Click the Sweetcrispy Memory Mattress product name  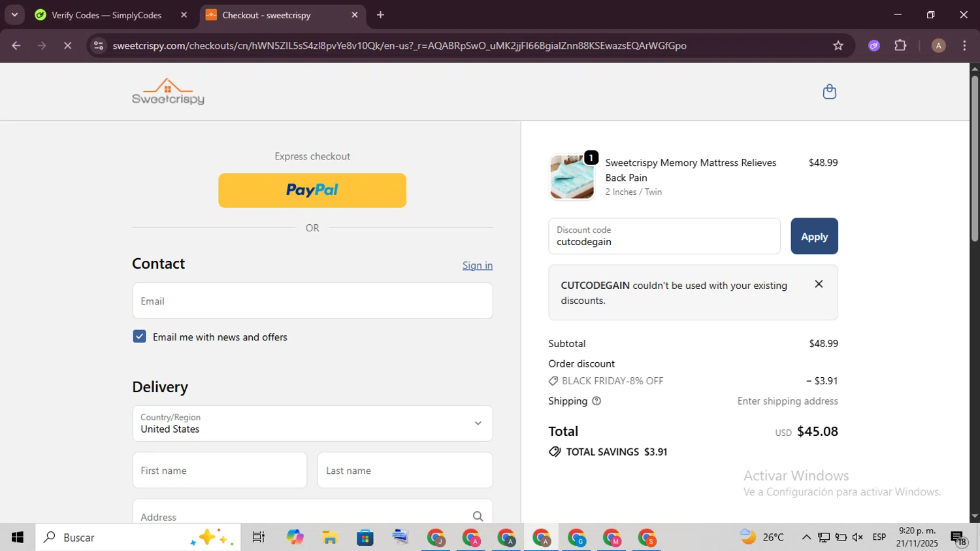click(x=691, y=170)
